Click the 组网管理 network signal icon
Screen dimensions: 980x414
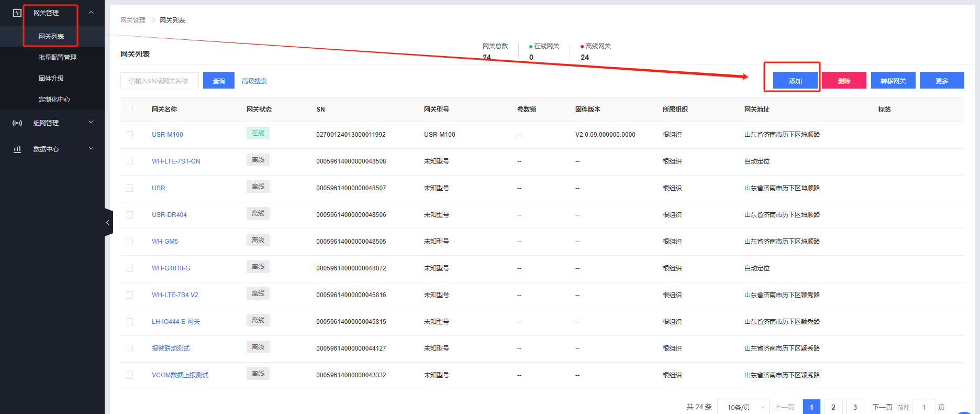click(x=17, y=123)
